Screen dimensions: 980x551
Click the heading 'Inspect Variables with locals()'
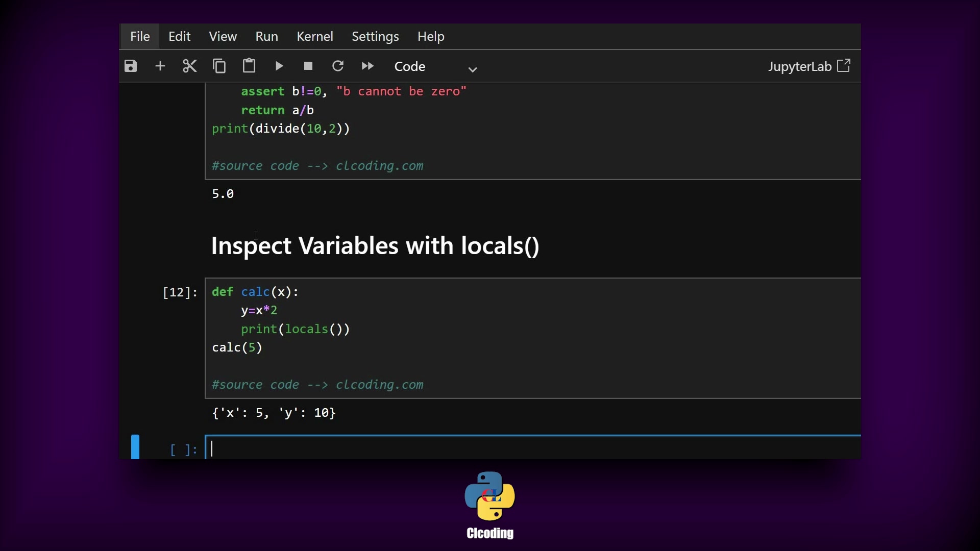pos(375,246)
